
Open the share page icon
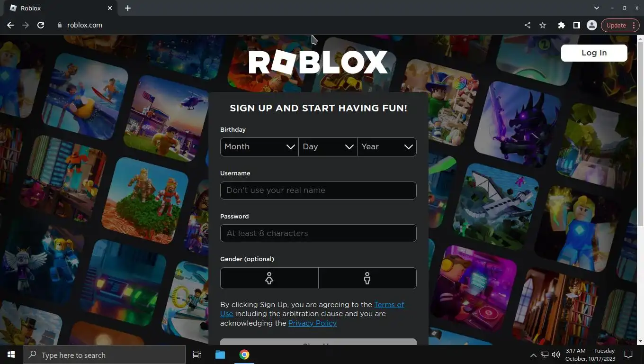(x=528, y=25)
